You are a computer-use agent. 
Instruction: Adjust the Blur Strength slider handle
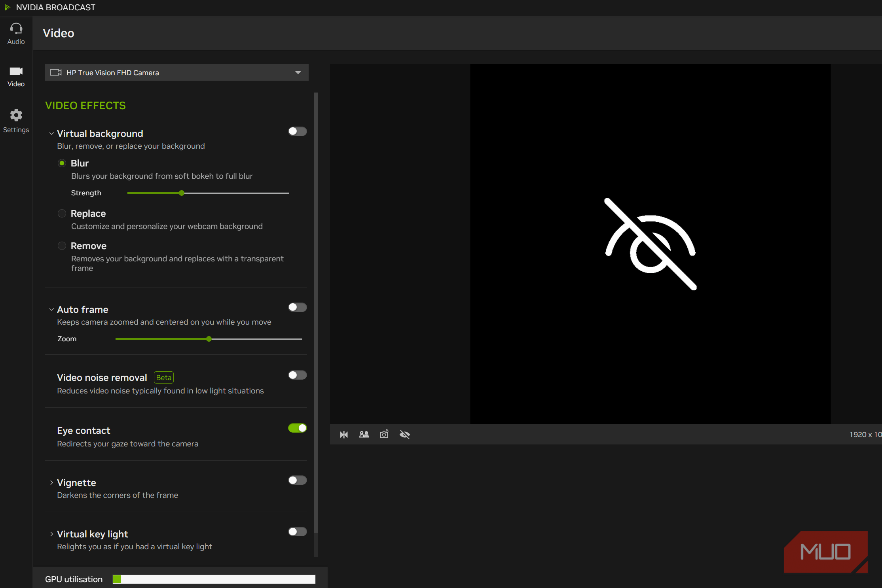coord(182,193)
